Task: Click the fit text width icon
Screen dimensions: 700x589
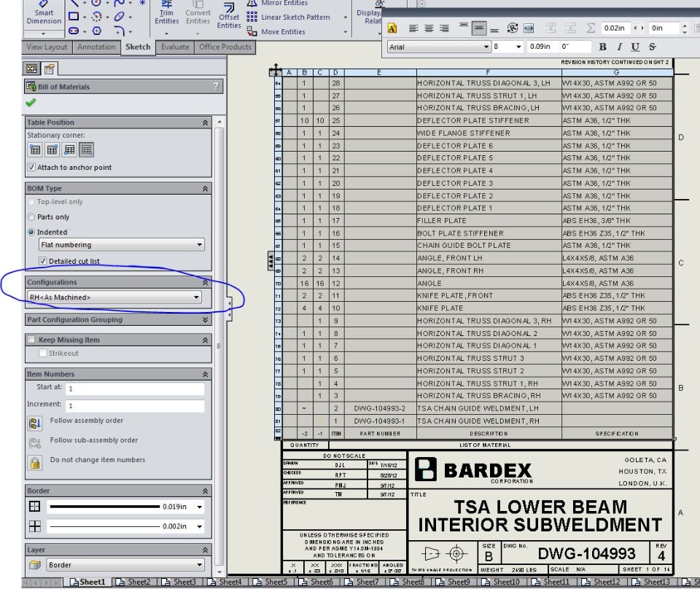Action: 529,28
